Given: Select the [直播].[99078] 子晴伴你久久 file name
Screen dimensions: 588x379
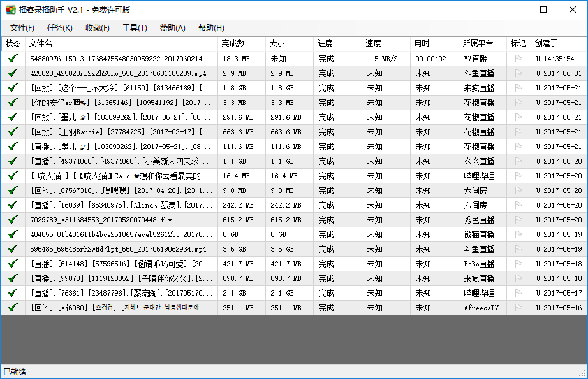Looking at the screenshot, I should [x=121, y=278].
